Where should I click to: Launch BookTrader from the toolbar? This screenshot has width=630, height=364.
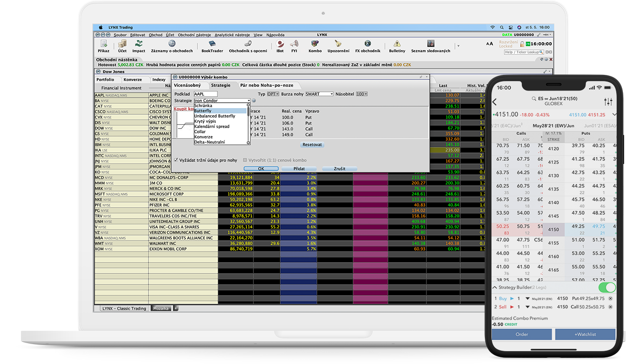pyautogui.click(x=212, y=46)
